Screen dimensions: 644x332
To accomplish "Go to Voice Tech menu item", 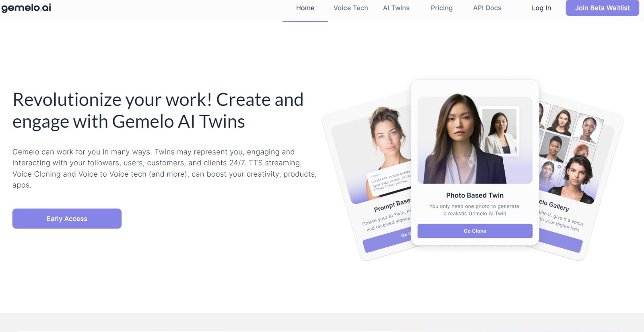I will [x=351, y=8].
